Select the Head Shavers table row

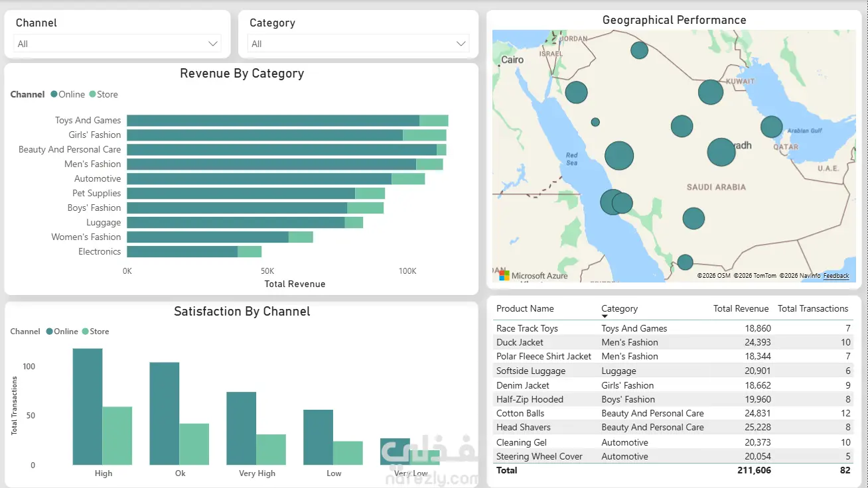pyautogui.click(x=674, y=427)
